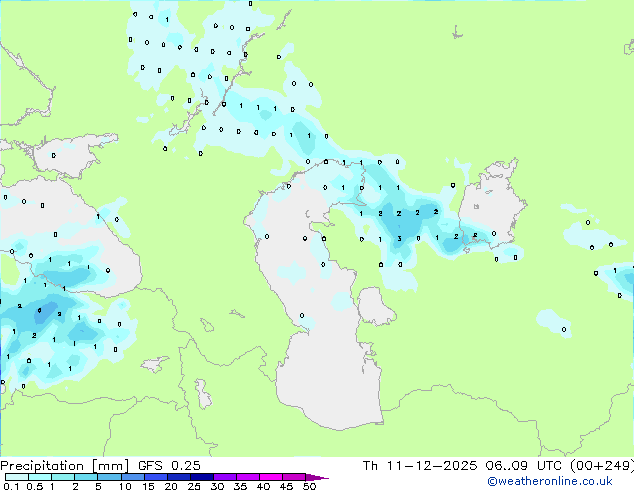Click the '10' legend scale label
This screenshot has width=634, height=490.
pos(125,486)
